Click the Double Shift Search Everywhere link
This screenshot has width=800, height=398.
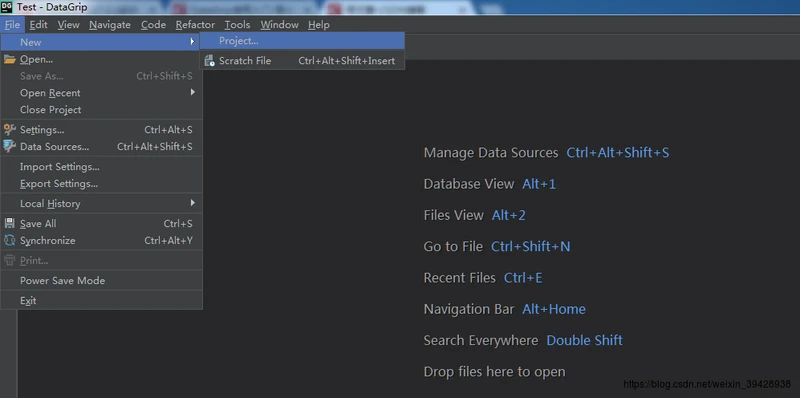coord(585,340)
